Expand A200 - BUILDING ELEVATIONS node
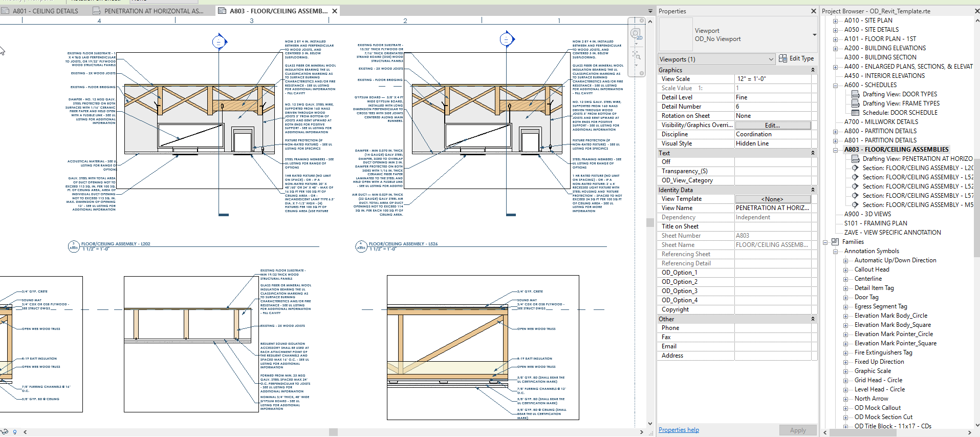980x437 pixels. [x=835, y=49]
